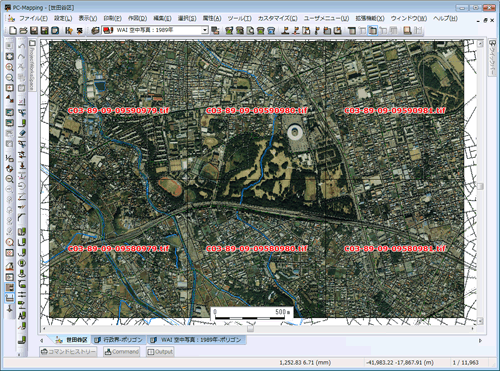Click the Open folder icon in toolbar

23,31
